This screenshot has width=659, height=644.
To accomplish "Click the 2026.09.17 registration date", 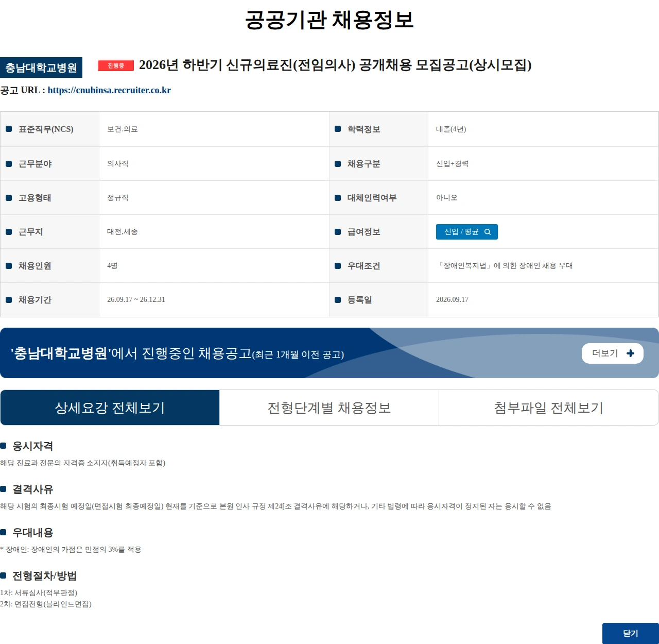I will [452, 299].
